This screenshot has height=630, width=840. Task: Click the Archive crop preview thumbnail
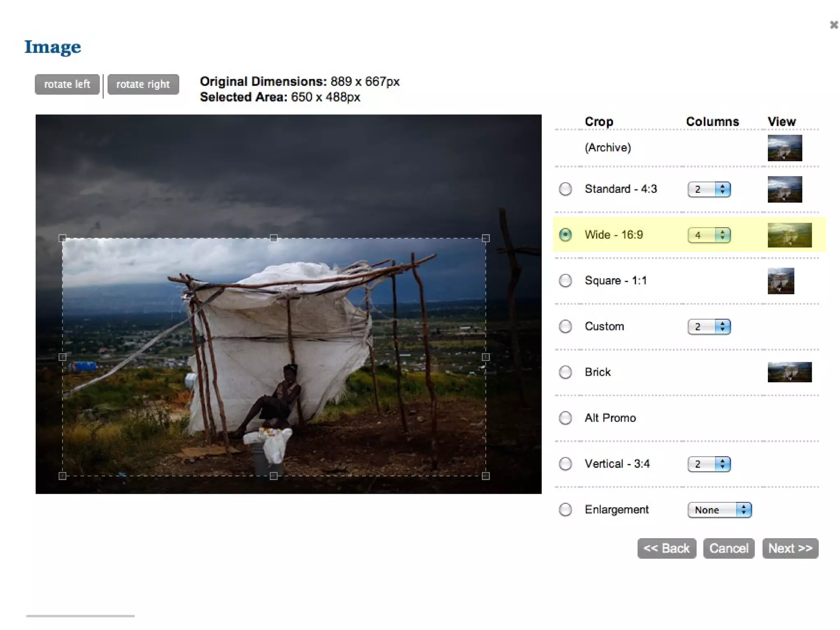(784, 148)
